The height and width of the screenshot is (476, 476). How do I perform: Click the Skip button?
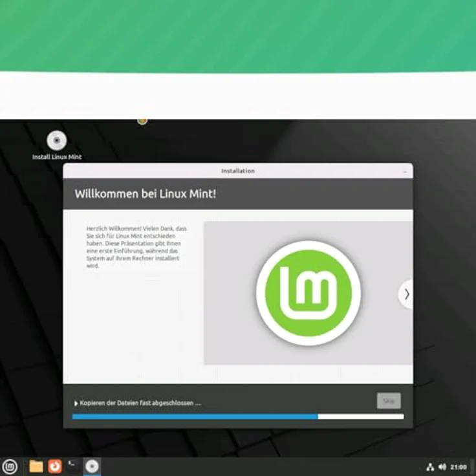pyautogui.click(x=389, y=401)
